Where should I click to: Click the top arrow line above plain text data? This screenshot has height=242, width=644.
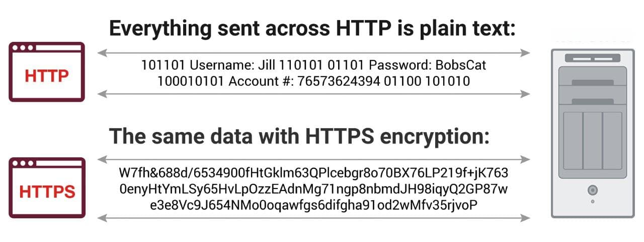click(314, 52)
